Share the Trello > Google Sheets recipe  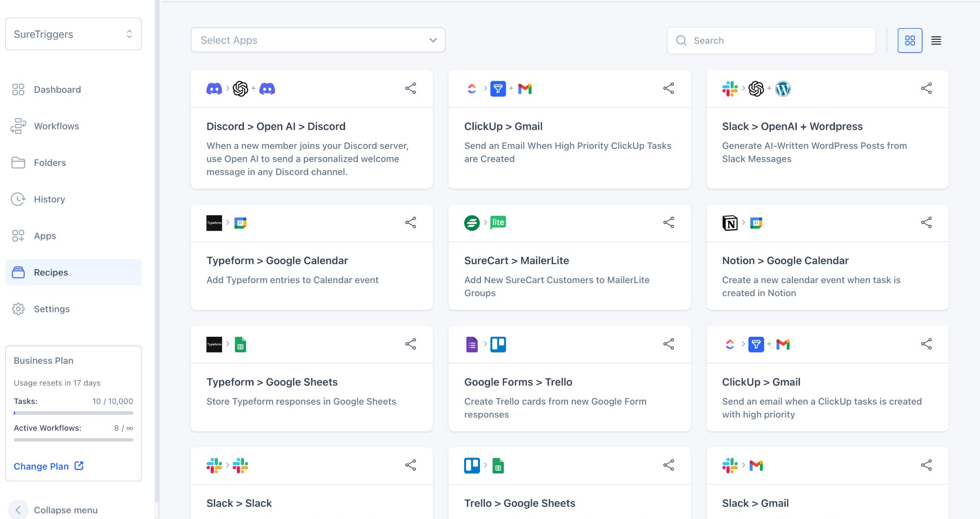[668, 465]
